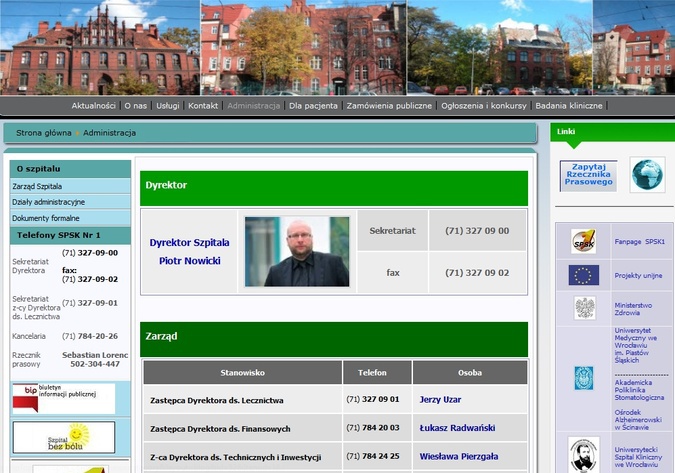Open the BIP biuletyn informacji publicznej banner
Image resolution: width=675 pixels, height=473 pixels.
[x=64, y=399]
